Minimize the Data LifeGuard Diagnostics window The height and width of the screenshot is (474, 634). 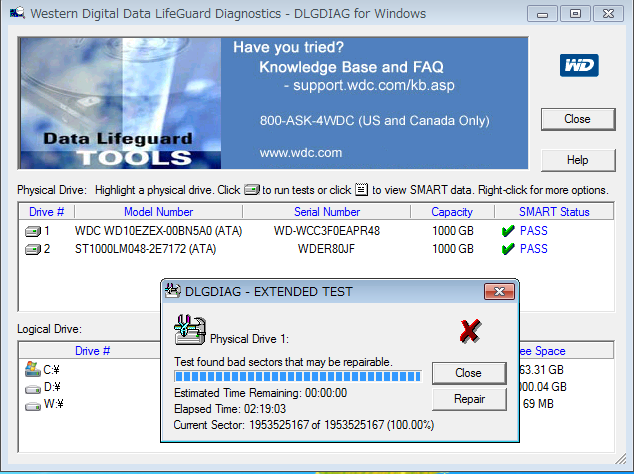pos(542,14)
